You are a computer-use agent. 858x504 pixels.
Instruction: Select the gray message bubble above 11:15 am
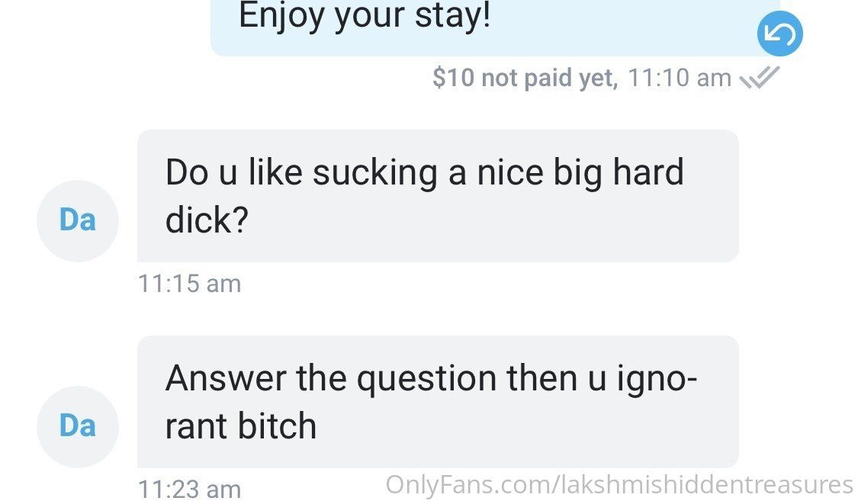click(x=438, y=196)
